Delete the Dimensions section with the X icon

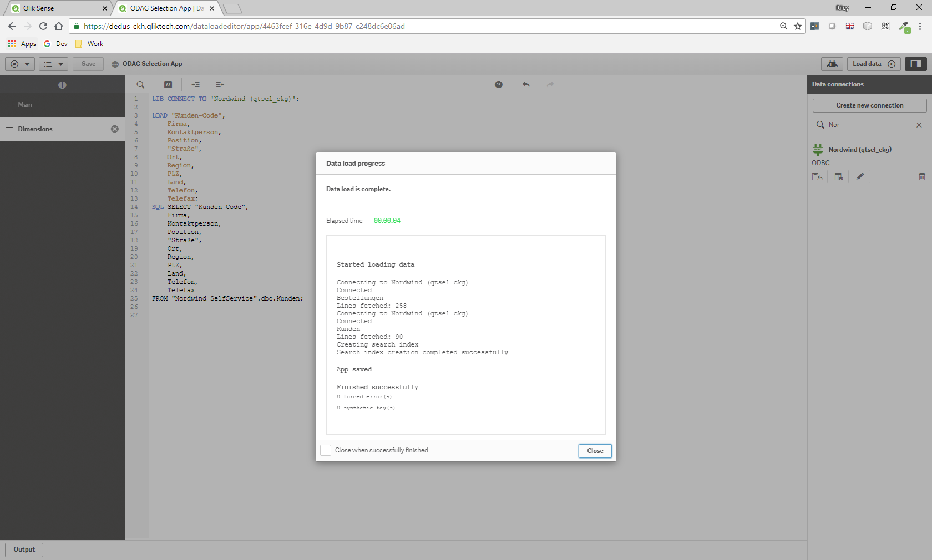(115, 129)
